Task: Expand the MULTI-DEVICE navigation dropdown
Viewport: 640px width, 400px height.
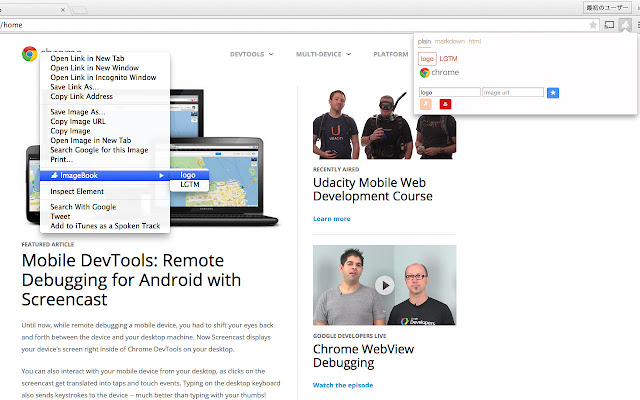Action: (323, 54)
